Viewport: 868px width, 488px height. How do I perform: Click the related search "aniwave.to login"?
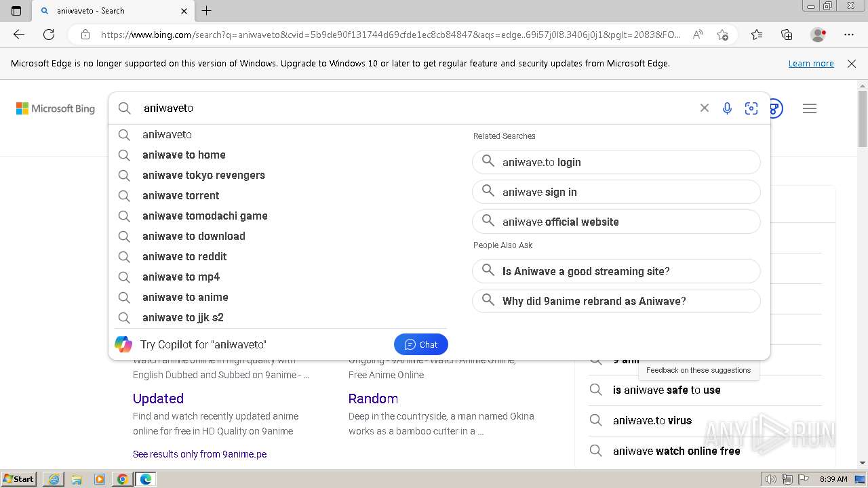[616, 162]
